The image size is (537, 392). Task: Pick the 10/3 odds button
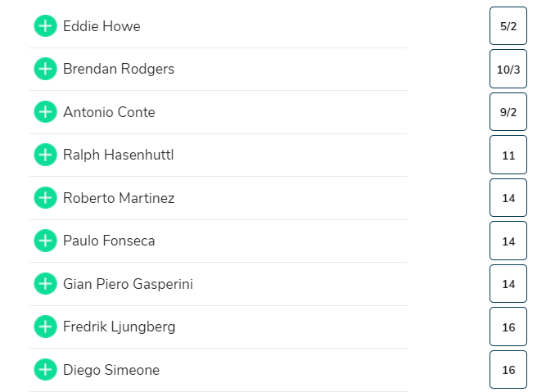coord(508,70)
